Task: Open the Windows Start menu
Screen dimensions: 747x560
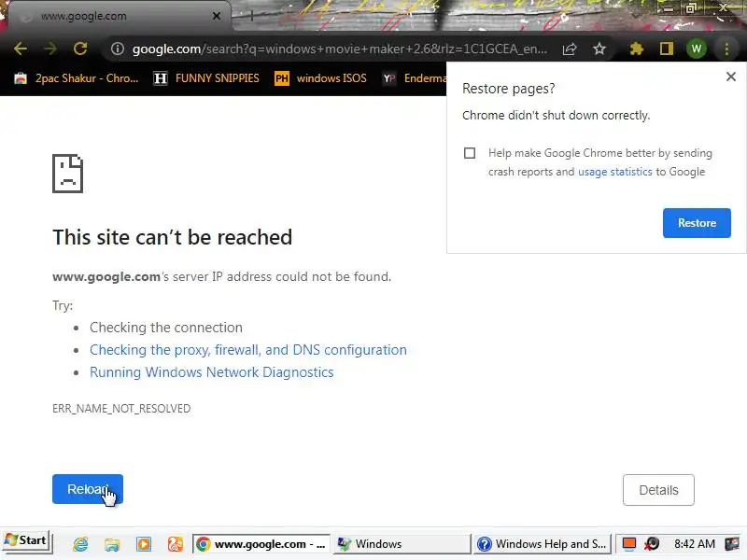Action: (x=26, y=541)
